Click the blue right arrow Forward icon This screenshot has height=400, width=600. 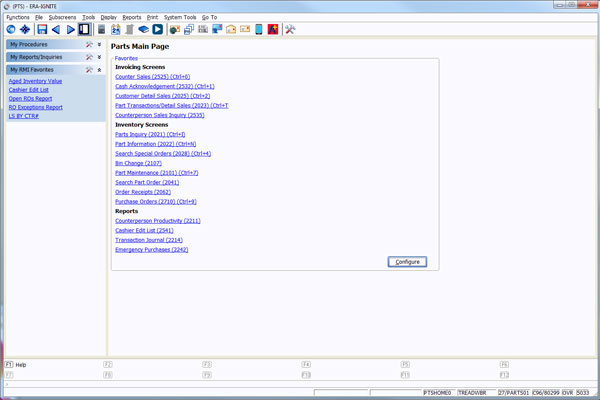[70, 30]
